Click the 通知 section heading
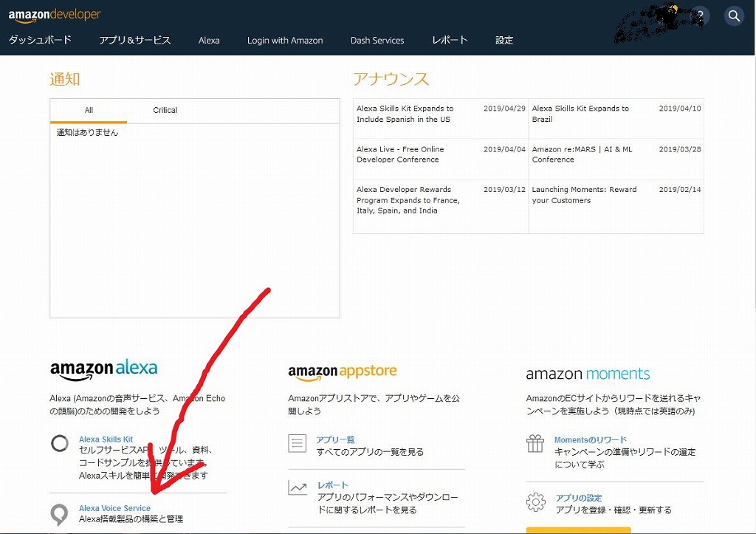The image size is (756, 534). 65,79
